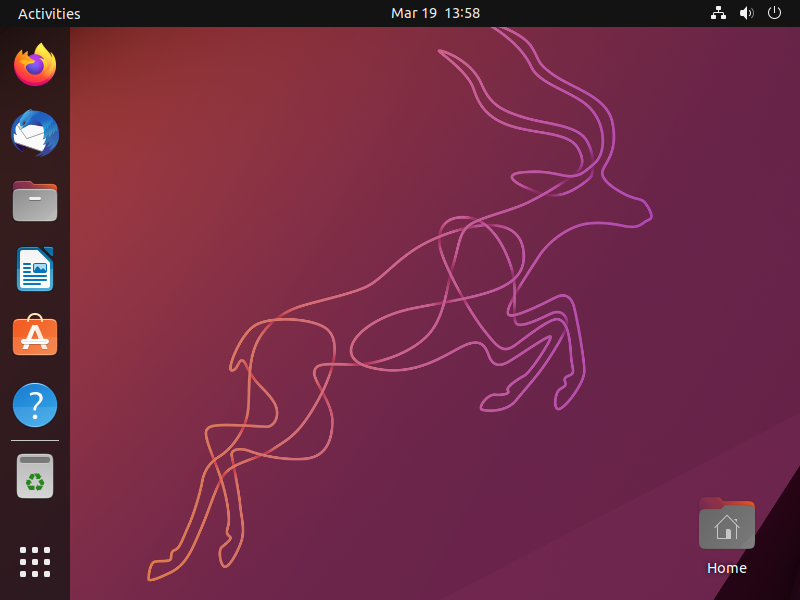800x600 pixels.
Task: Open Thunderbird Mail in the dock
Action: click(x=35, y=133)
